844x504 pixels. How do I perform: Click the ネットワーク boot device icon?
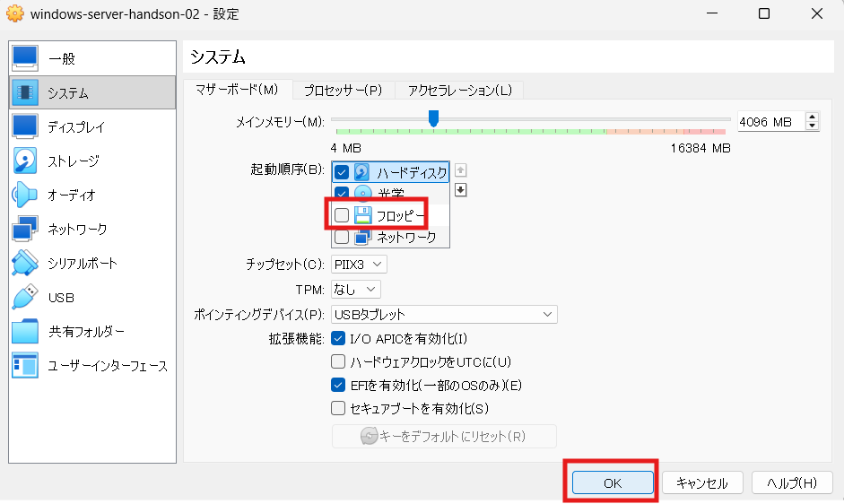point(362,237)
